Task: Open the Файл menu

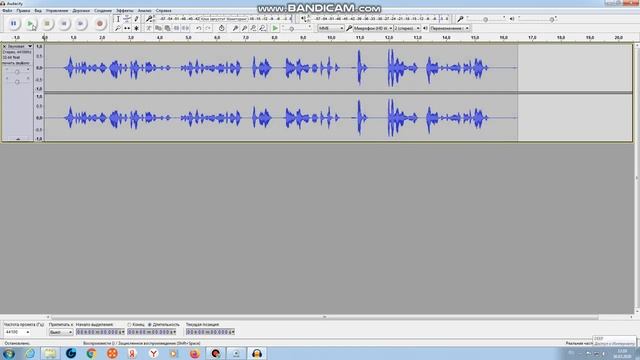Action: 7,11
